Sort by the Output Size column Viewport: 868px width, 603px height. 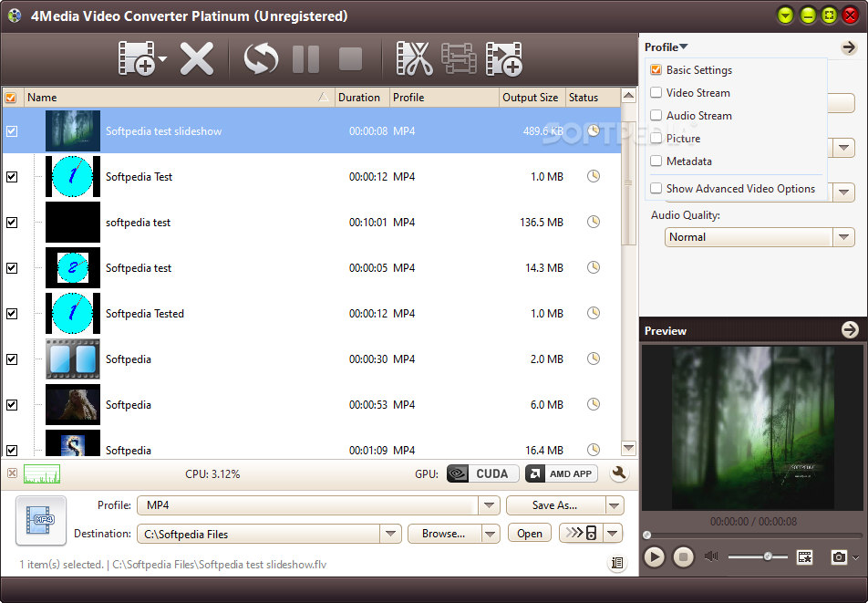point(532,98)
